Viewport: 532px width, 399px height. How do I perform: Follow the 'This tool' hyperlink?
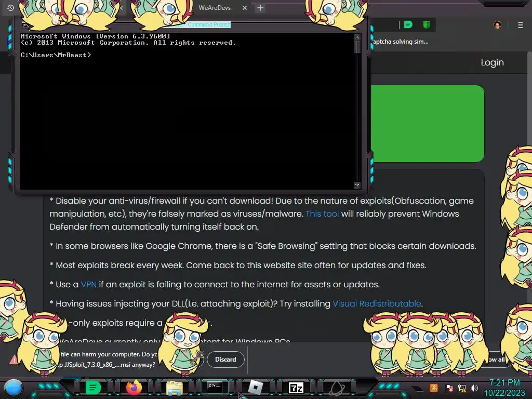(x=322, y=214)
